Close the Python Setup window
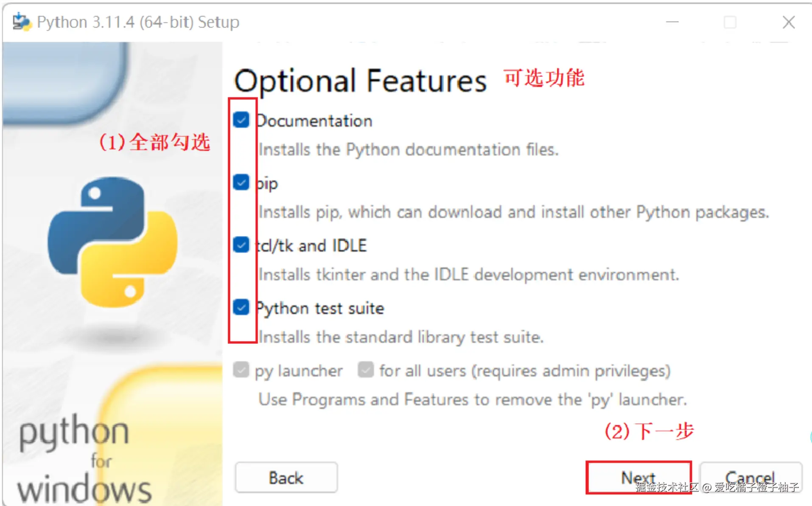Viewport: 812px width, 506px height. (x=789, y=22)
